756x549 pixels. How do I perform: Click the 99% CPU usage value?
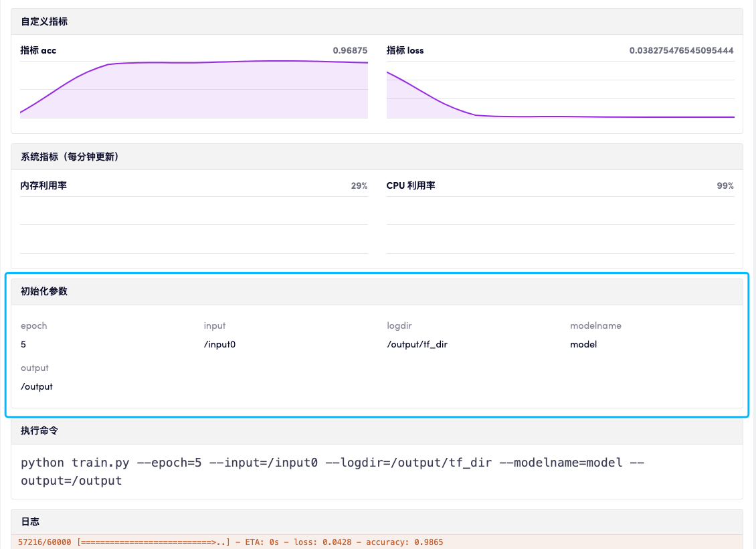tap(725, 185)
